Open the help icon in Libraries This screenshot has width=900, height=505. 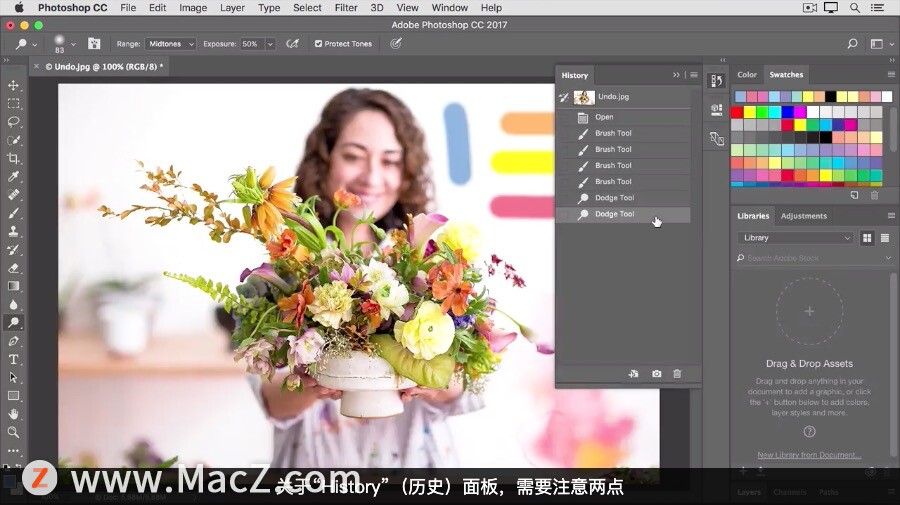pos(809,432)
